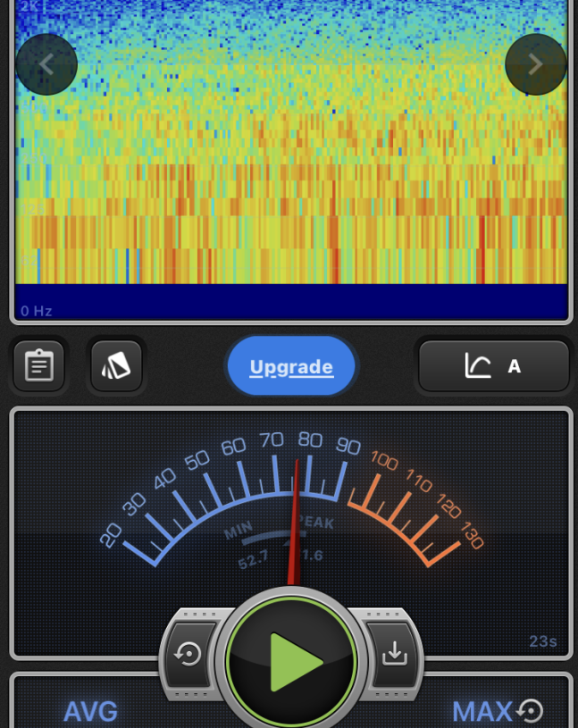Start measuring with the green play button
Viewport: 578px width, 728px height.
tap(291, 662)
